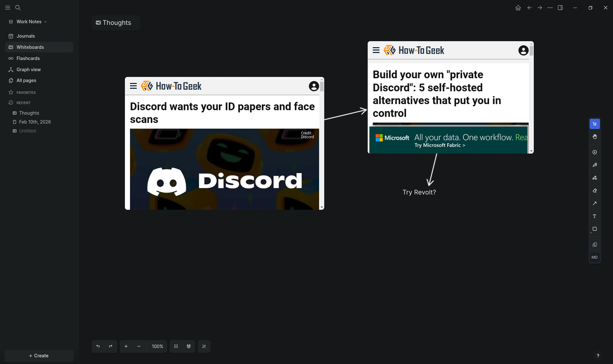Click 'Discord wants your ID papers' headline

pyautogui.click(x=222, y=113)
